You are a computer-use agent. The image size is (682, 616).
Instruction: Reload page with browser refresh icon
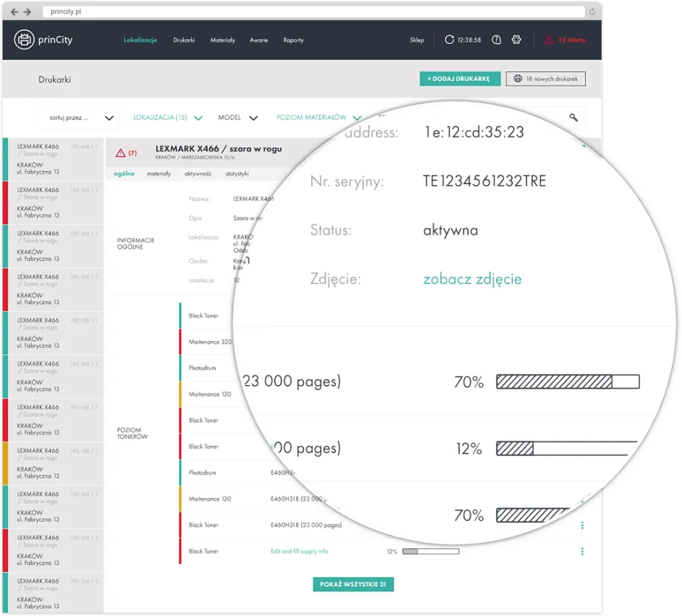point(592,12)
